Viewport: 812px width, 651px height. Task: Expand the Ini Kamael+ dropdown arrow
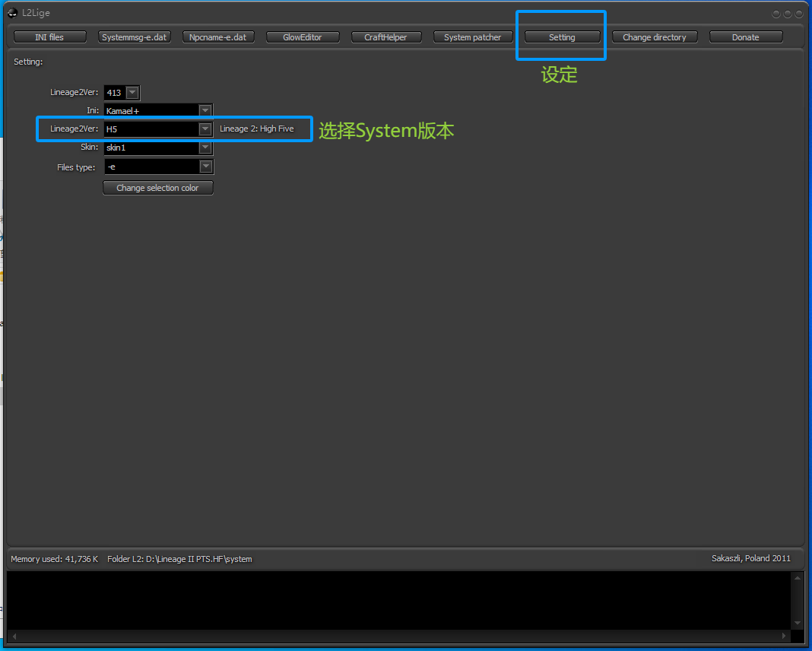coord(205,110)
